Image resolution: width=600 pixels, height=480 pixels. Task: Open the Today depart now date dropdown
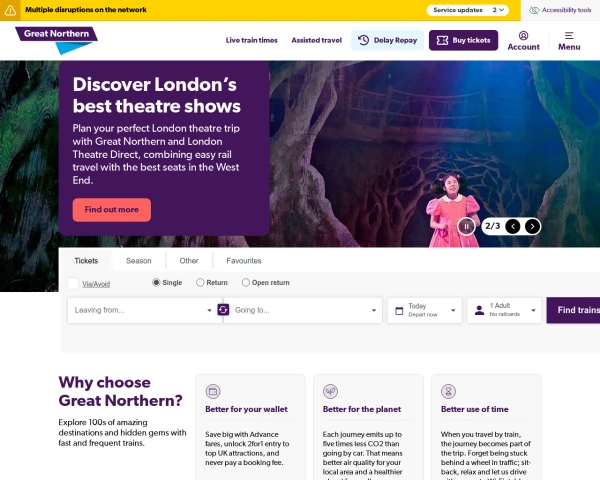coord(425,310)
